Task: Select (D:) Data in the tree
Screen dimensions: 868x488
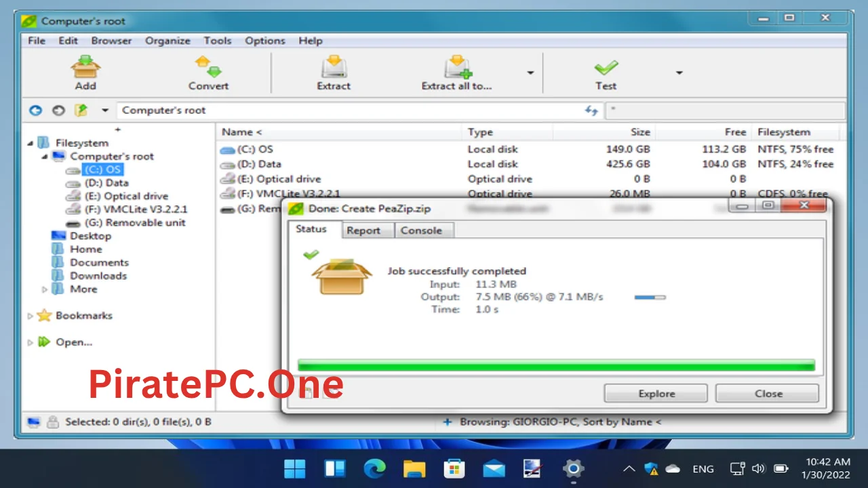Action: 106,183
